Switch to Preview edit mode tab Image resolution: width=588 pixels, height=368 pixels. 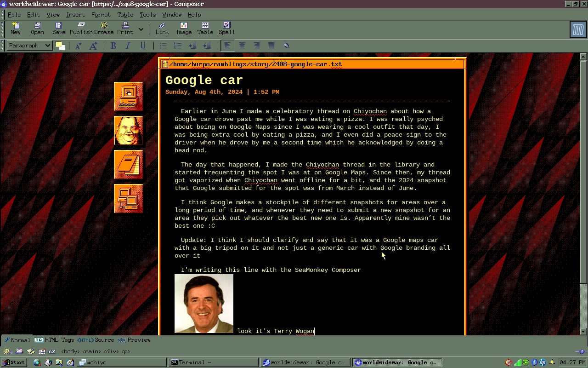134,340
